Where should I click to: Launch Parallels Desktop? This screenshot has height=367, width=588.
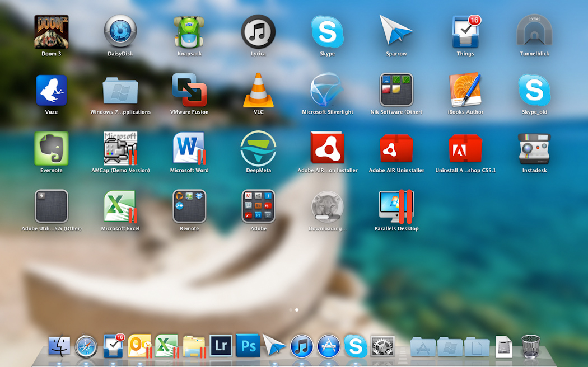click(x=396, y=206)
